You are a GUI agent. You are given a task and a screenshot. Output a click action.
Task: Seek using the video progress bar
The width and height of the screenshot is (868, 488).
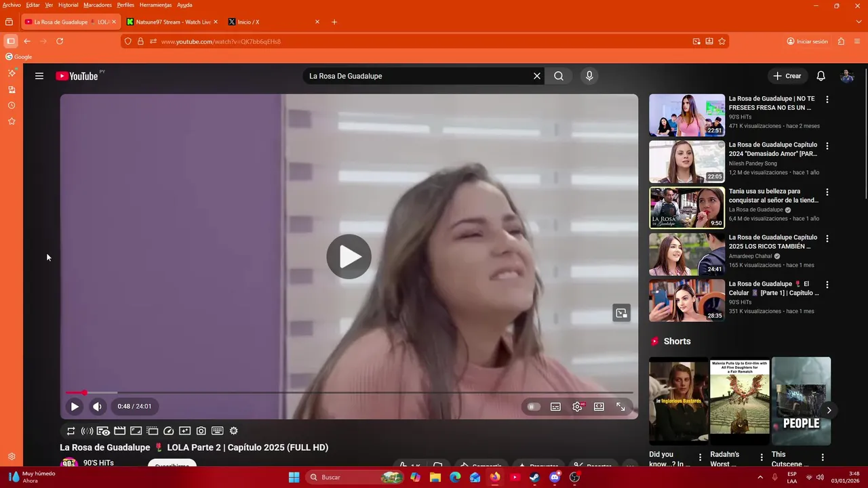pos(349,392)
